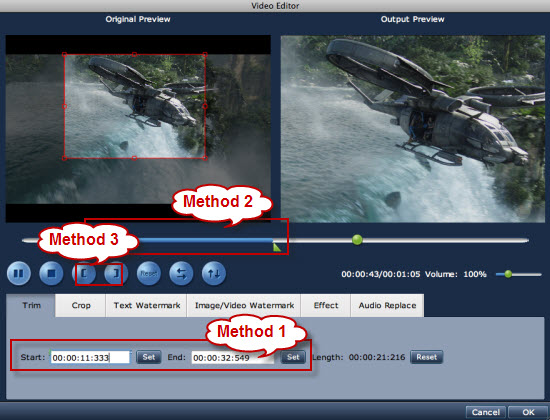Open the Text Watermark tab
This screenshot has width=550, height=420.
(147, 306)
